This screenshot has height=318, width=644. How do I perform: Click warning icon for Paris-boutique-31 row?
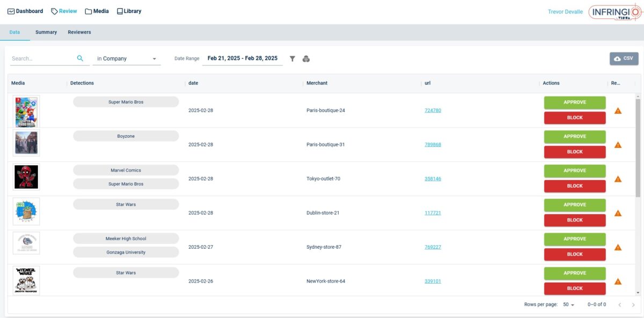618,145
